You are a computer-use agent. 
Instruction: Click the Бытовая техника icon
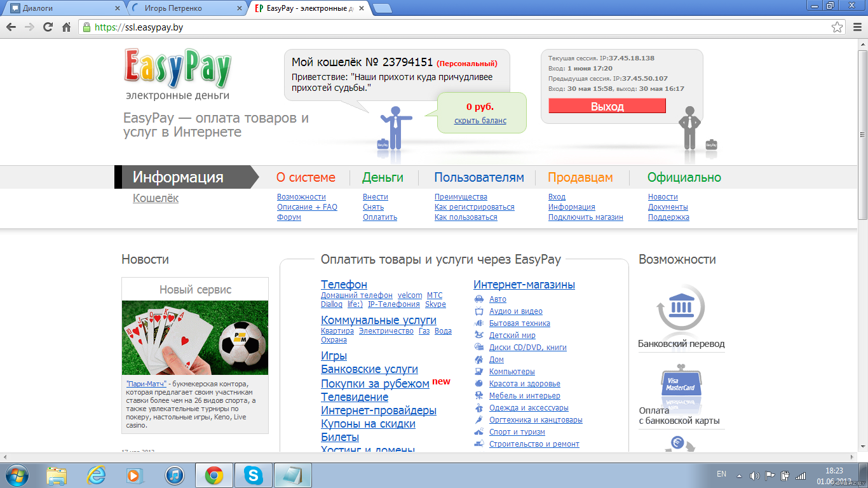coord(479,323)
